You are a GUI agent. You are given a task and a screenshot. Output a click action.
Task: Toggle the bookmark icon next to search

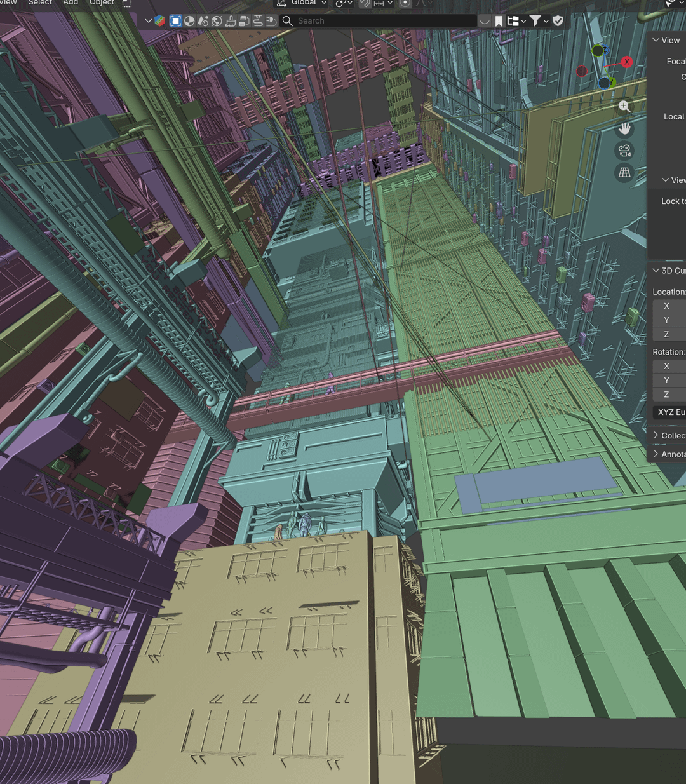click(x=499, y=21)
